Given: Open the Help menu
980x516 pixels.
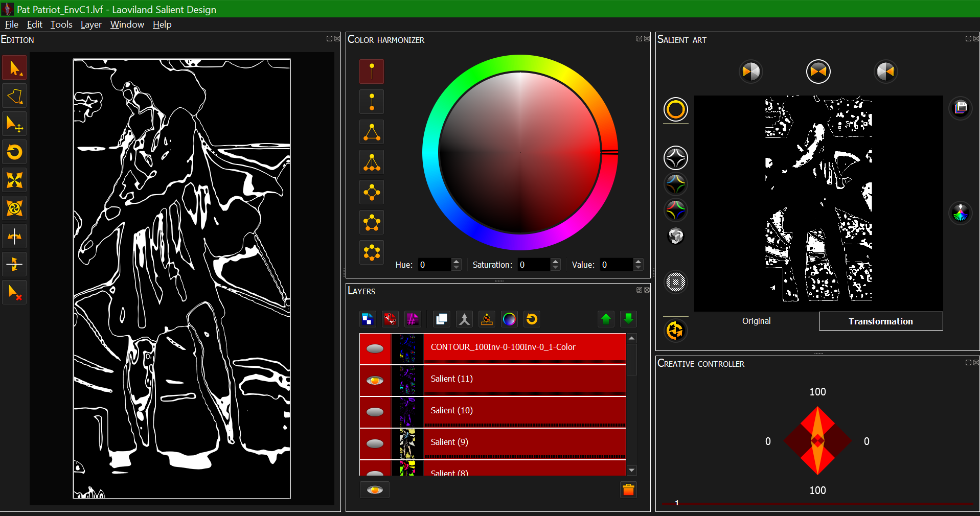Looking at the screenshot, I should pos(162,25).
